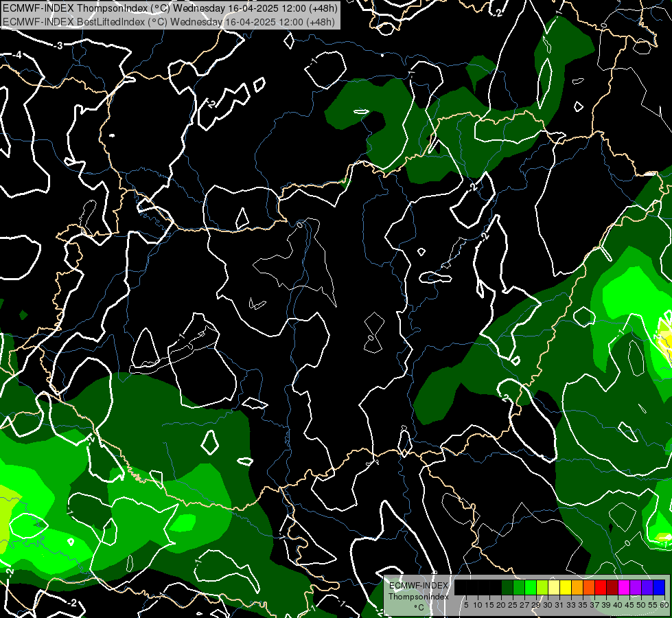Select the violet 50-55 legend swatch
672x618 pixels.
647,587
